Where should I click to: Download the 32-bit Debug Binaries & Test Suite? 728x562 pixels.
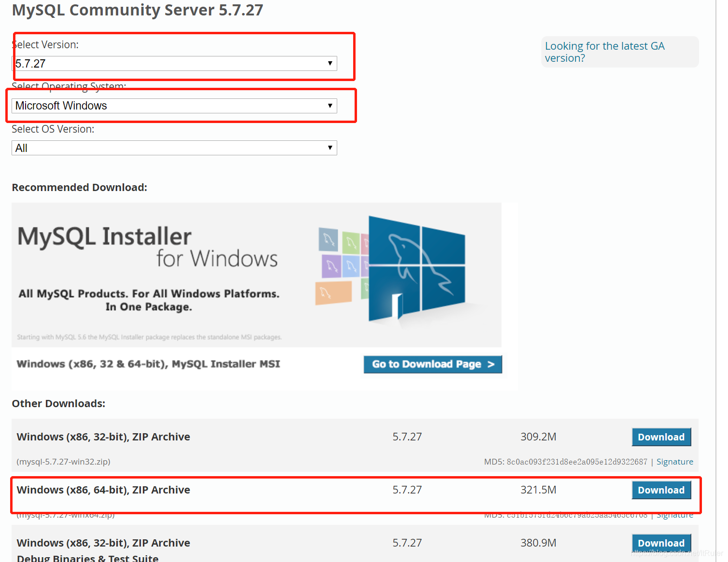(661, 543)
